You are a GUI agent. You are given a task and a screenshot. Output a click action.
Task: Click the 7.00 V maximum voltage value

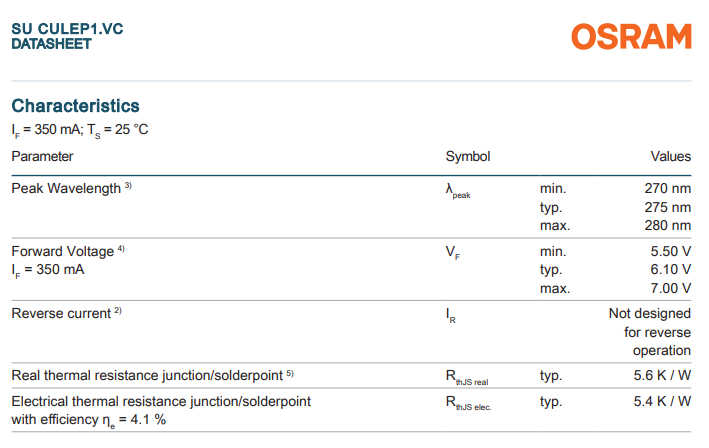click(671, 288)
